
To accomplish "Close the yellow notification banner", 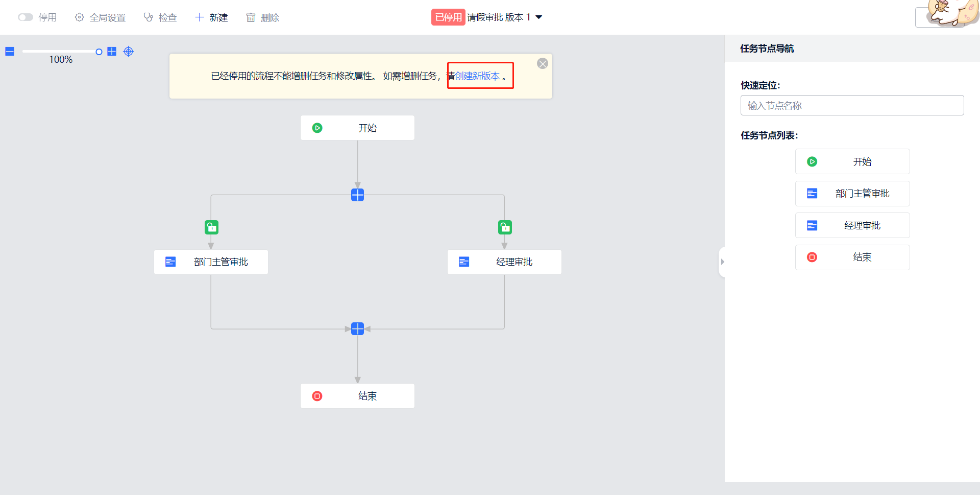I will click(543, 63).
